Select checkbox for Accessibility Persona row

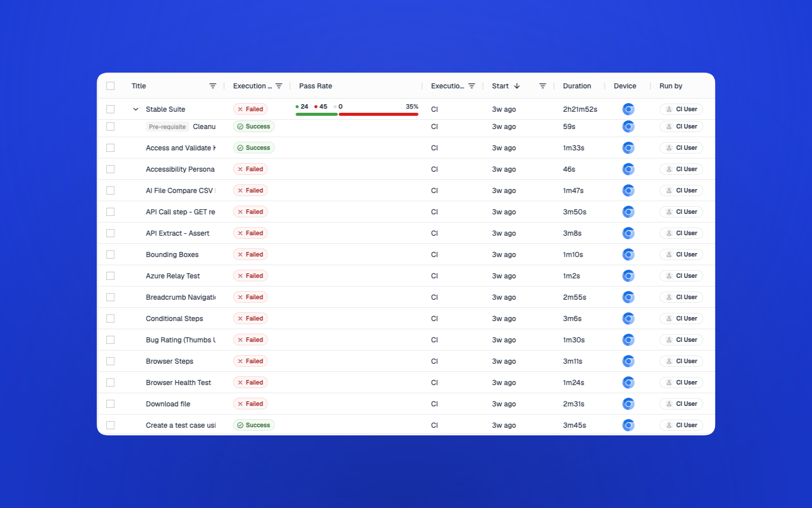click(110, 169)
